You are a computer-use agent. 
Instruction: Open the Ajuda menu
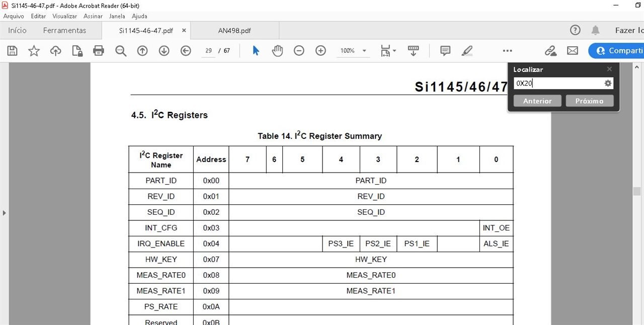click(x=139, y=16)
